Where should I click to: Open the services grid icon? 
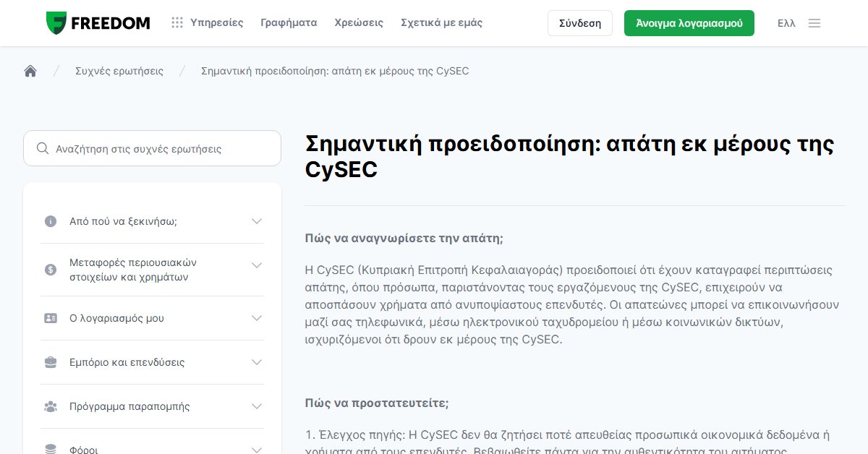[177, 23]
